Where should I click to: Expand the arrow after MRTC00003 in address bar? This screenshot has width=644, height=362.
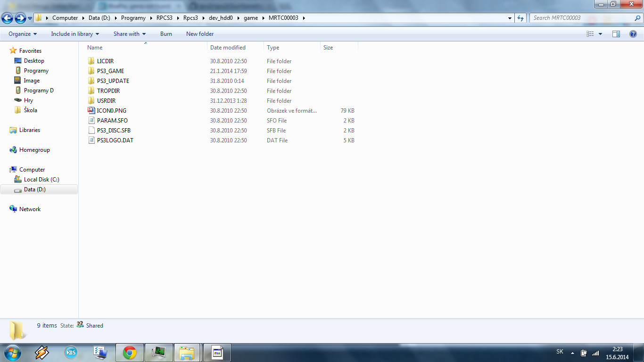(x=304, y=18)
